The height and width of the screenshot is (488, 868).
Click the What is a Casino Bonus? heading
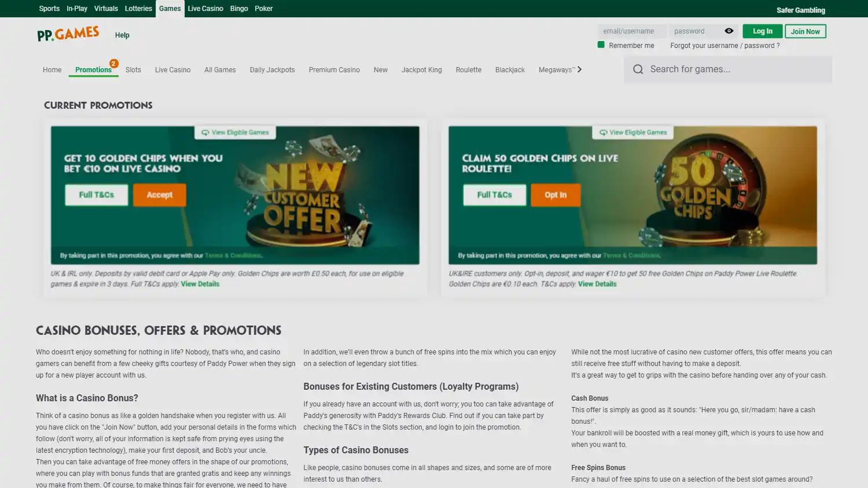(x=87, y=398)
